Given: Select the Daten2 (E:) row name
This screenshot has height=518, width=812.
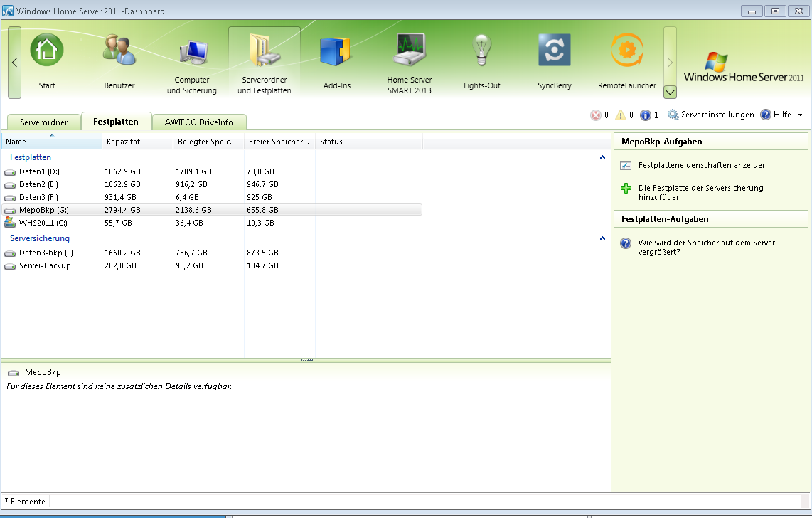Looking at the screenshot, I should pyautogui.click(x=39, y=184).
